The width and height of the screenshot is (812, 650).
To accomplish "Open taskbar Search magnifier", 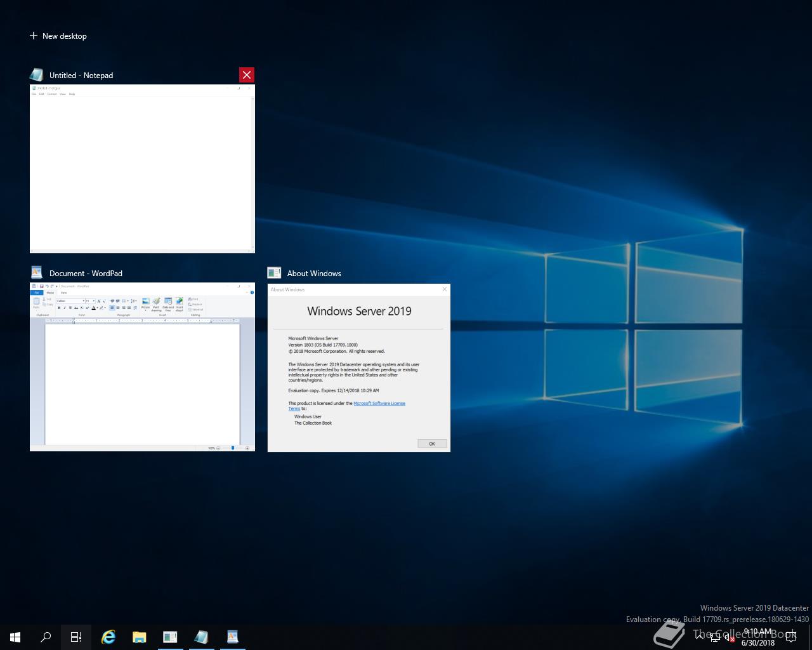I will coord(46,637).
